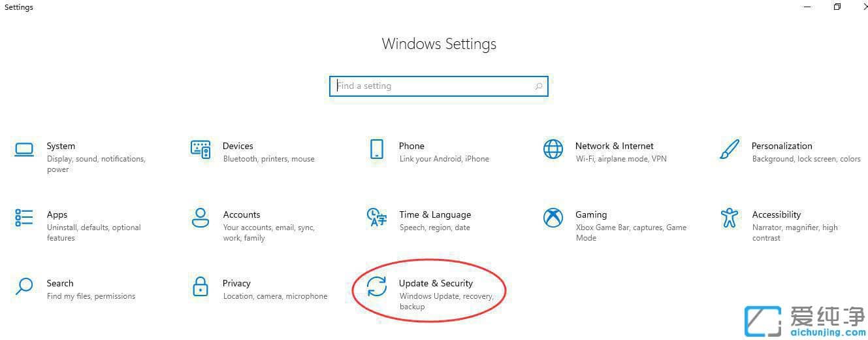Focus the Find a setting field
This screenshot has width=868, height=340.
438,86
